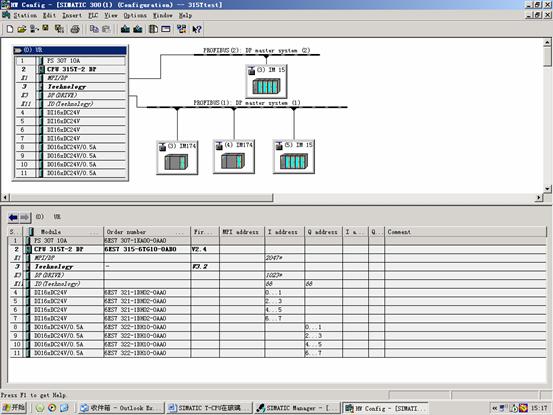Open the Window menu
The height and width of the screenshot is (415, 553).
coord(163,16)
